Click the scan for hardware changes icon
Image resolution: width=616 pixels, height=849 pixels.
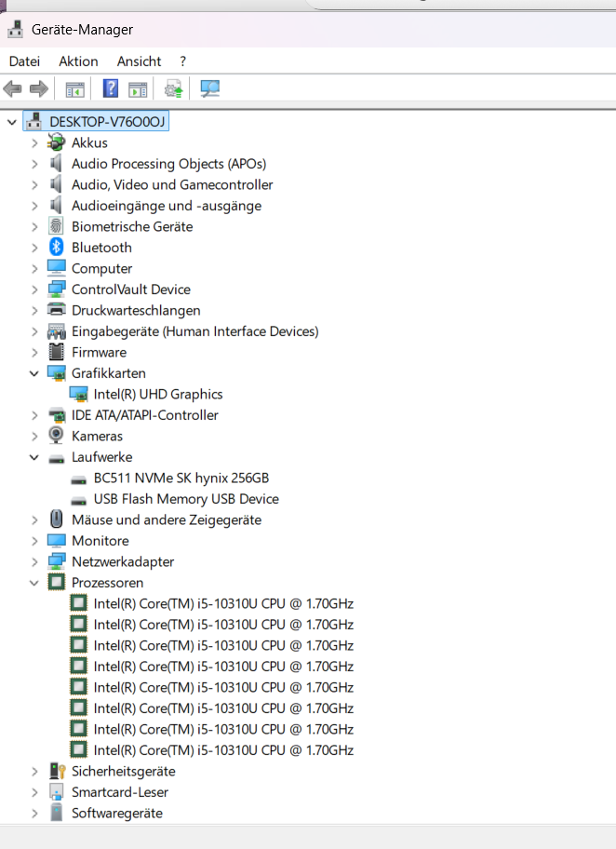coord(209,88)
